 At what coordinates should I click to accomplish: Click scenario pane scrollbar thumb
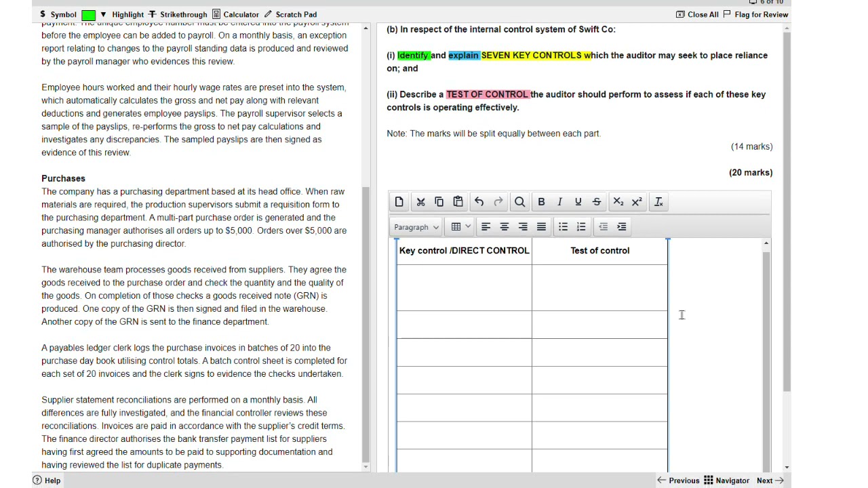(x=366, y=323)
